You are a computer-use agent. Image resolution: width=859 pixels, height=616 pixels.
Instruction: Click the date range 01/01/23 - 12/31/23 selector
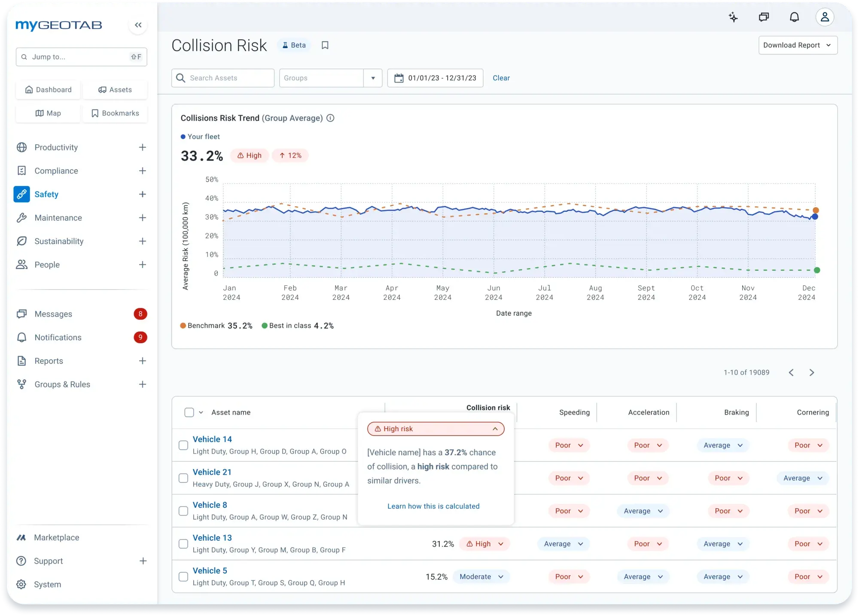(x=435, y=78)
